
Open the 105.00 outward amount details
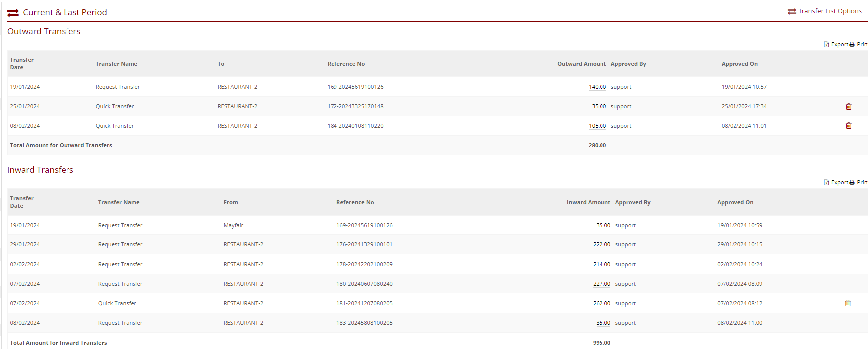click(x=597, y=126)
